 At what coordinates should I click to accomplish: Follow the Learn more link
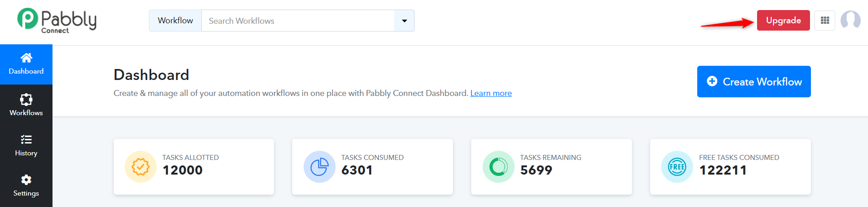tap(491, 93)
